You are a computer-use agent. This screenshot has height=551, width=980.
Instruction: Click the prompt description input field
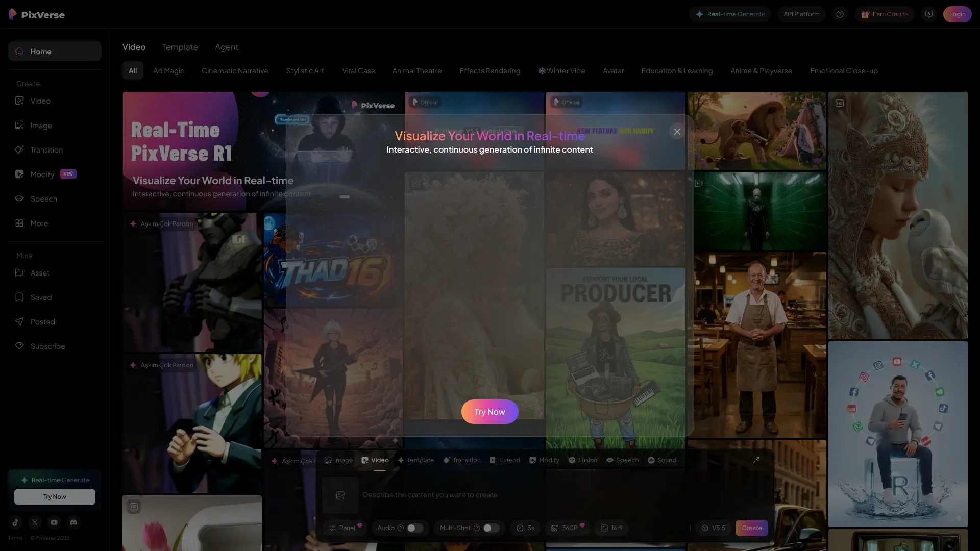[564, 495]
